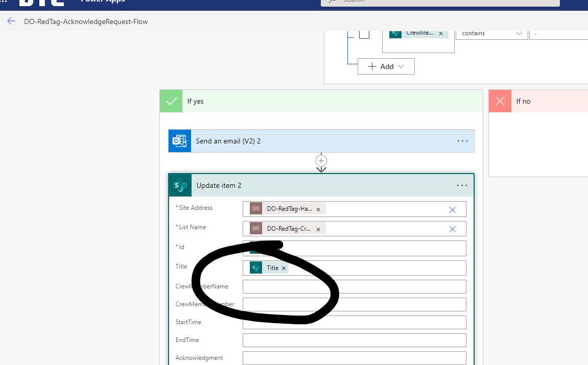The width and height of the screenshot is (588, 365).
Task: Click the custom value icon in Site Address token
Action: [255, 209]
